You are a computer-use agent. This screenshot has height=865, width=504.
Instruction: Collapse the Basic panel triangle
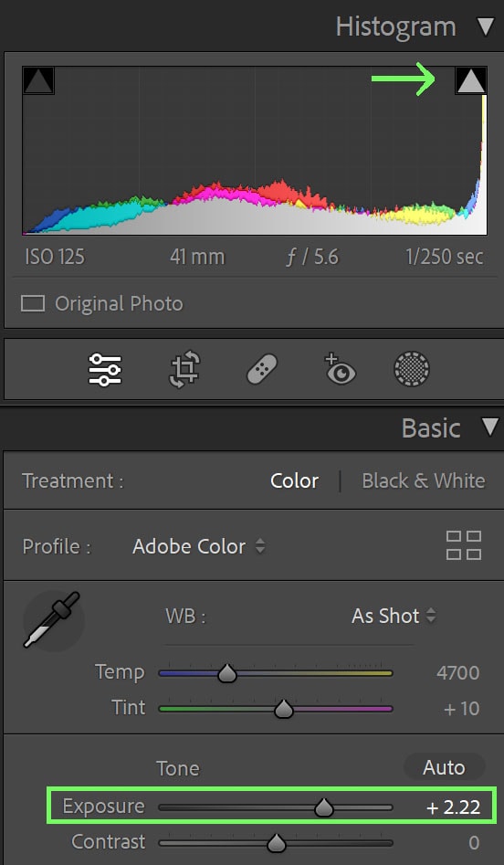click(x=489, y=427)
